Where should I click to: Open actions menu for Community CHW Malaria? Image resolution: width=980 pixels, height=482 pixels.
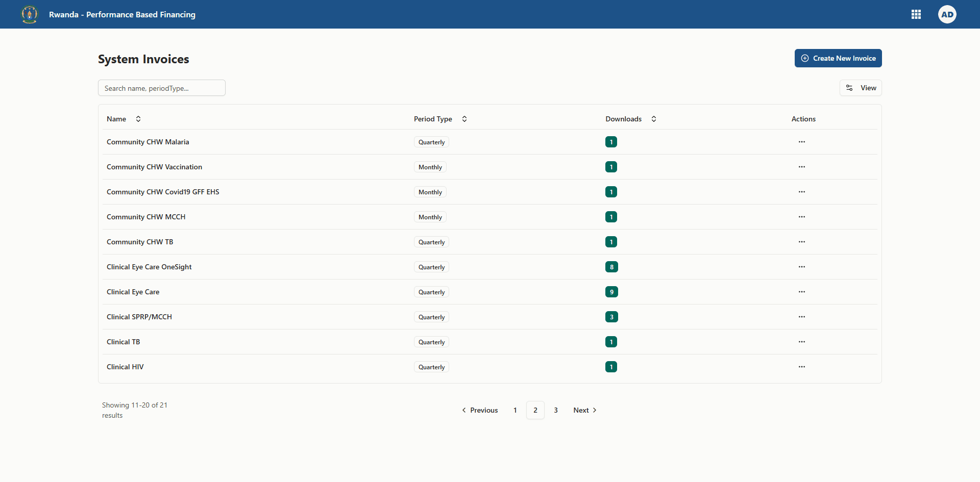coord(801,142)
